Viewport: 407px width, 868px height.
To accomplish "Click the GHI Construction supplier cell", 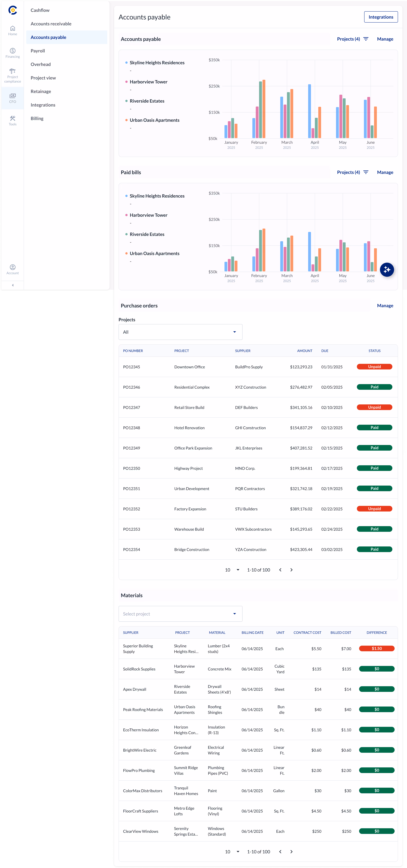I will pyautogui.click(x=250, y=428).
